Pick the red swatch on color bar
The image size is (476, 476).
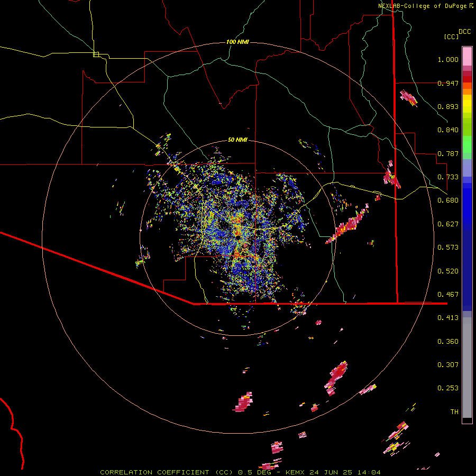pyautogui.click(x=467, y=79)
